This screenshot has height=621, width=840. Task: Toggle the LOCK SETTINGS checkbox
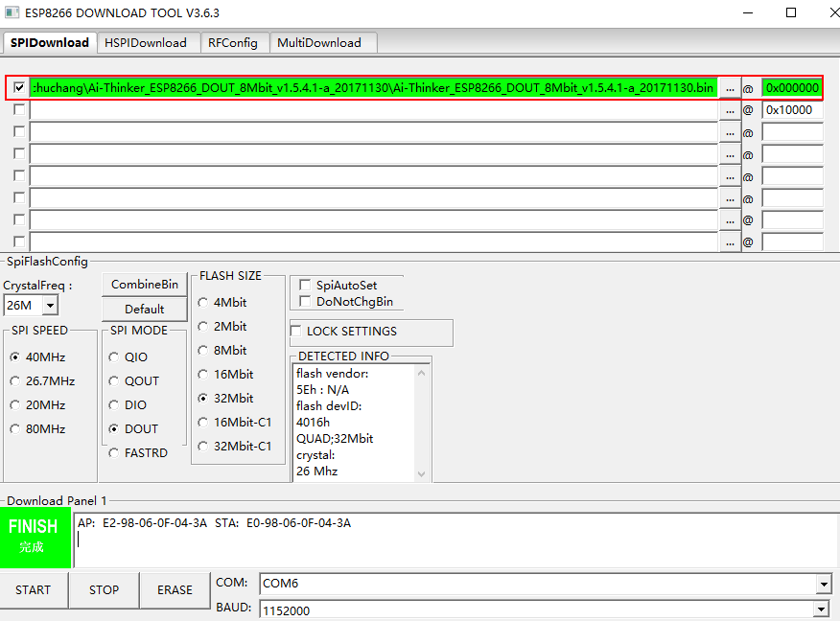pyautogui.click(x=296, y=331)
